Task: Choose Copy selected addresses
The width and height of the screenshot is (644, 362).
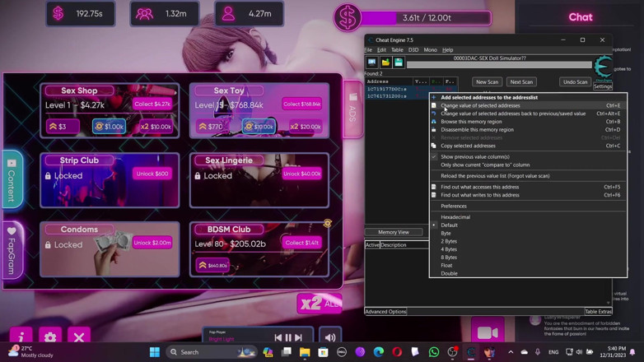Action: 528,146
